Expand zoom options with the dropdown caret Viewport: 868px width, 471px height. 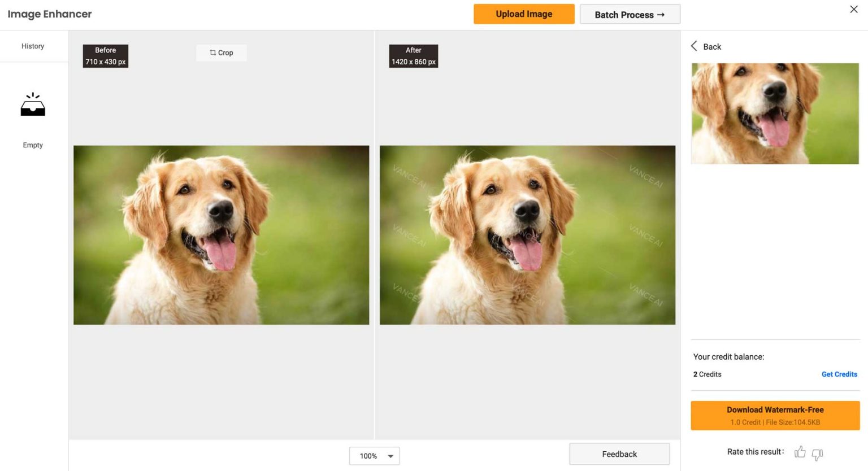tap(389, 456)
